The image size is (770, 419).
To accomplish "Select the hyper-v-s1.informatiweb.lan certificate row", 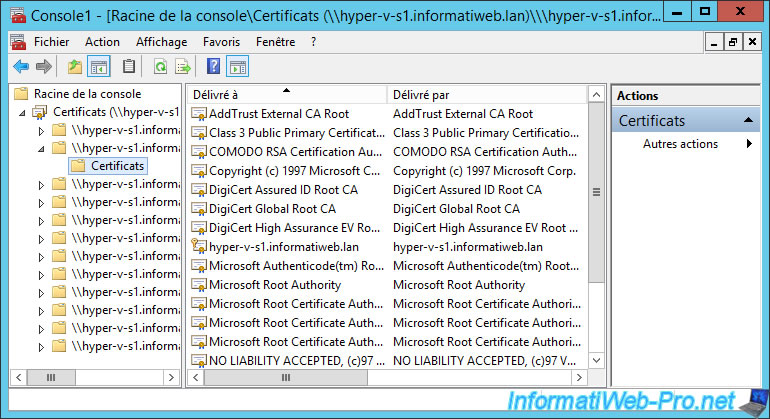I will click(283, 246).
